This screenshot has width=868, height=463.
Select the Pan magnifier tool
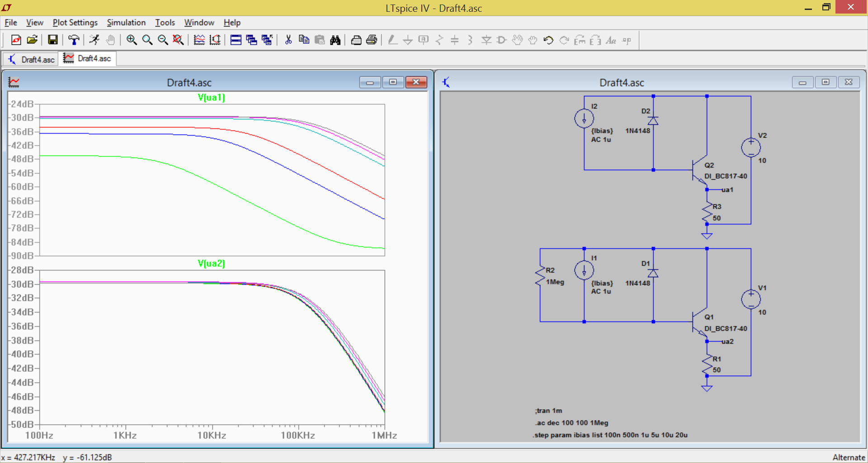(x=147, y=40)
